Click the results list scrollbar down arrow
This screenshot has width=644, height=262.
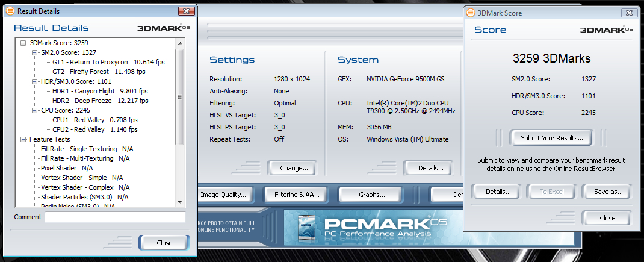pyautogui.click(x=180, y=205)
